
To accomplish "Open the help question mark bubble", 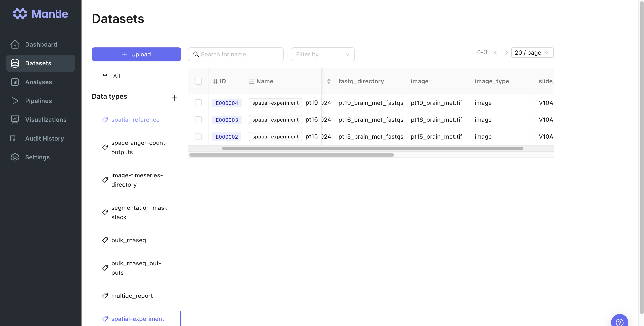I will (x=619, y=322).
